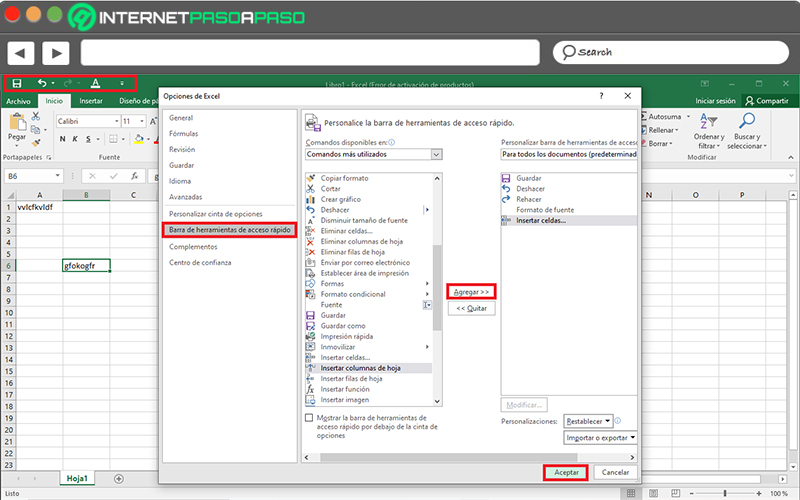Image resolution: width=800 pixels, height=500 pixels.
Task: Click the browser back arrow button
Action: 21,52
